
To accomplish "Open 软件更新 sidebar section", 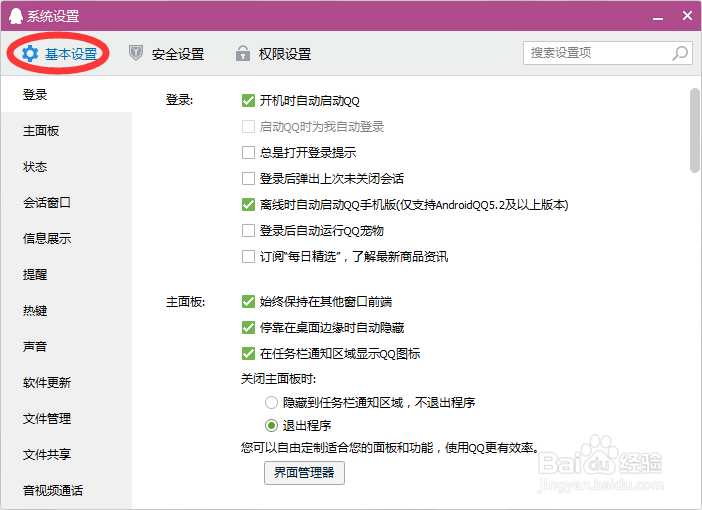I will click(x=67, y=382).
